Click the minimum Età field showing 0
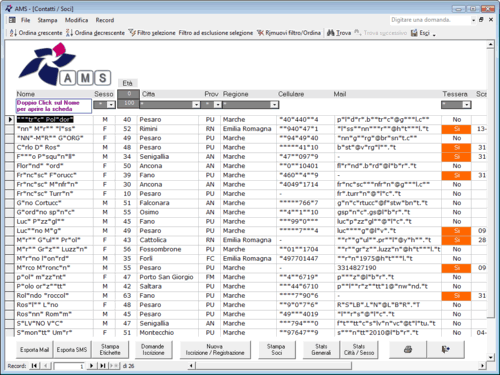The width and height of the screenshot is (500, 375). [x=128, y=94]
